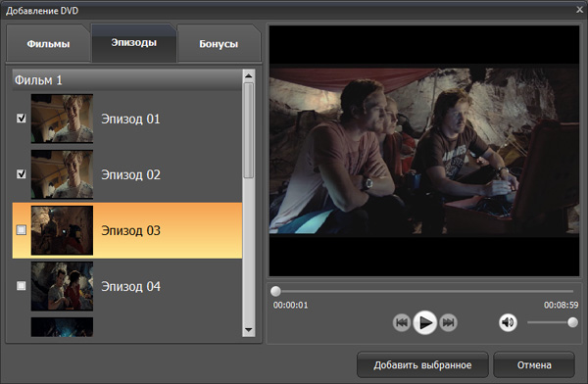Click the volume slider handle
The width and height of the screenshot is (588, 384).
point(572,322)
